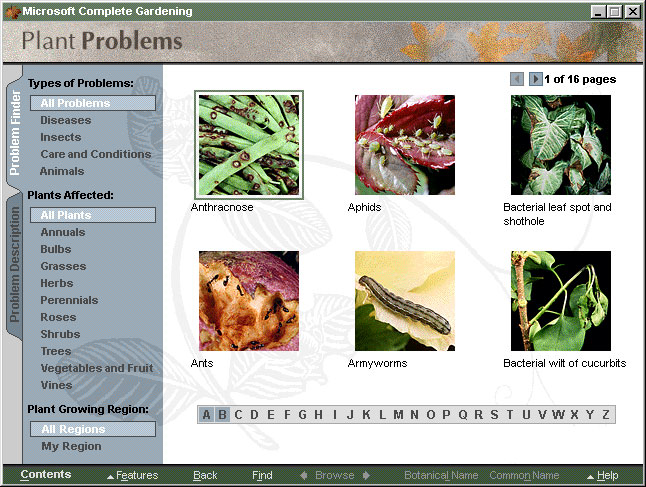Viewport: 646px width, 487px height.
Task: Click the Anthracnose caption text
Action: [222, 207]
